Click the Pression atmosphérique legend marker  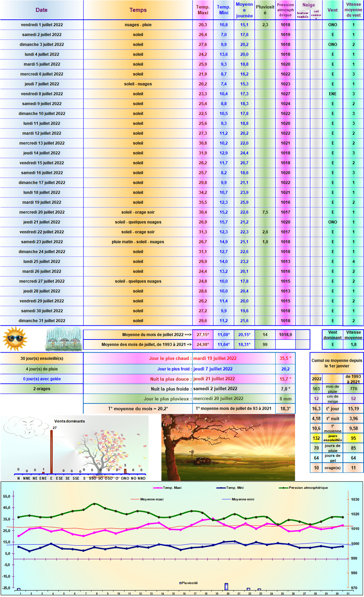(284, 488)
